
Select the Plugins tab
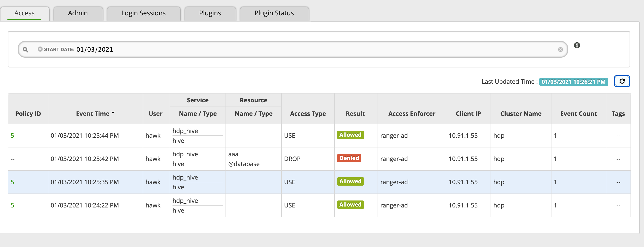tap(210, 13)
